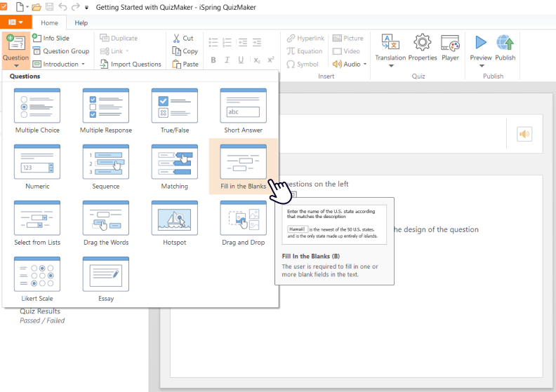The image size is (556, 392).
Task: Open Quick Access Toolbar customize arrow
Action: pos(87,7)
